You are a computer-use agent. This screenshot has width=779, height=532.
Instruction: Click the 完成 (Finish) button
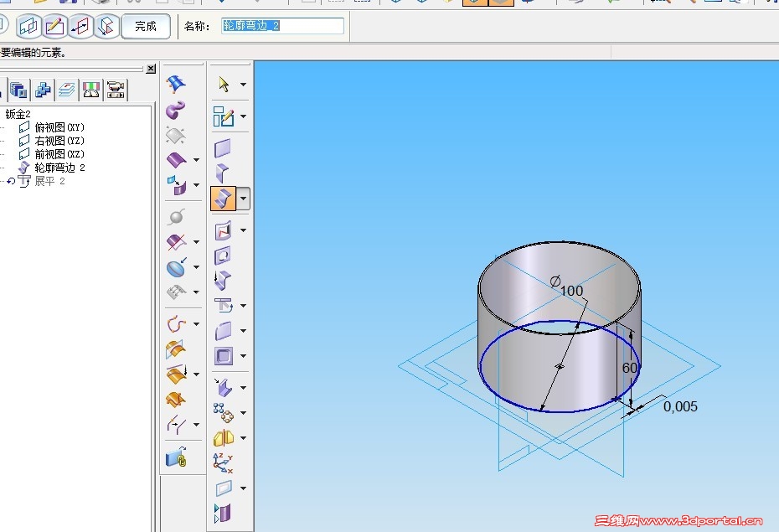pos(146,26)
